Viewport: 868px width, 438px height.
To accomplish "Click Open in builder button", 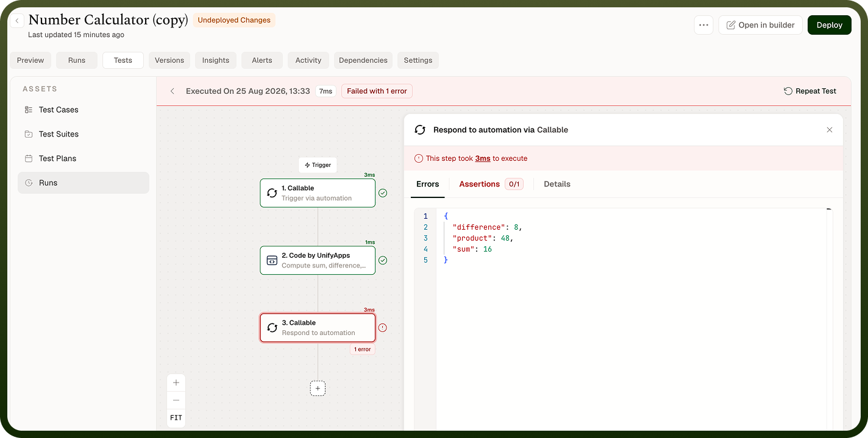I will click(760, 25).
